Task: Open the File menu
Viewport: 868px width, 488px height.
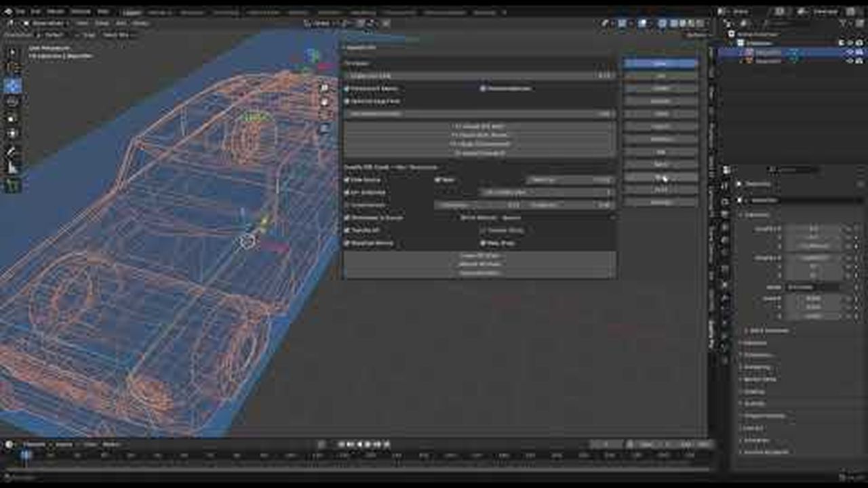Action: tap(20, 12)
